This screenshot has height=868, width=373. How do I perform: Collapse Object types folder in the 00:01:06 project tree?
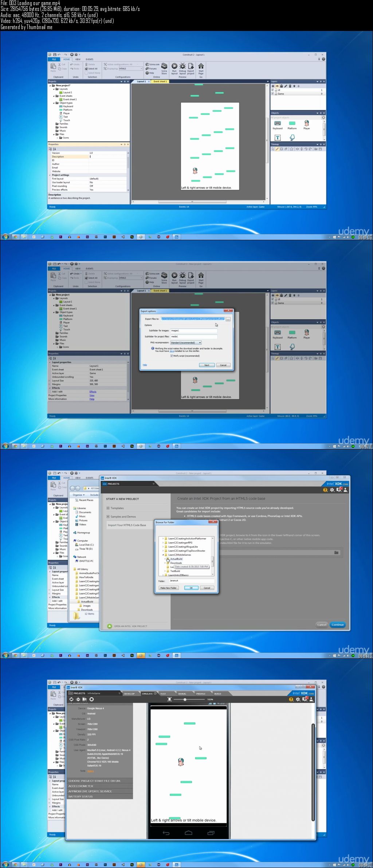(54, 103)
